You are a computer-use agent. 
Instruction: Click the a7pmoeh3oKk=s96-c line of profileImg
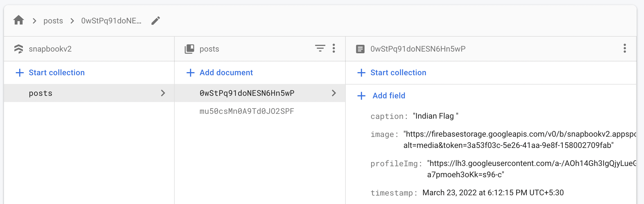[466, 175]
